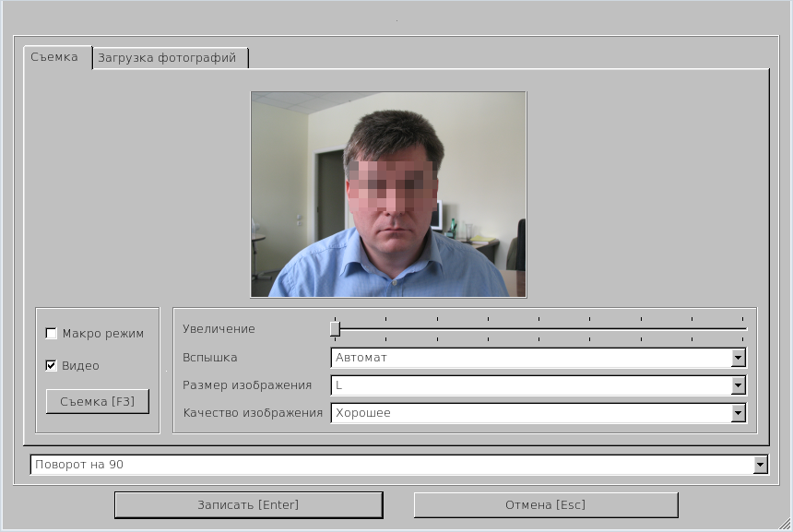
Task: Open the Размер изображения dropdown
Action: point(539,385)
